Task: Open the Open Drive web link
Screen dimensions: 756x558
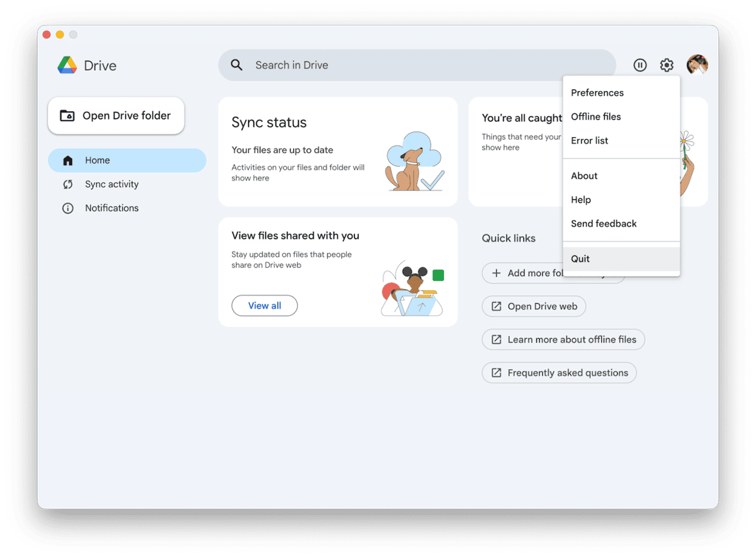Action: (534, 306)
